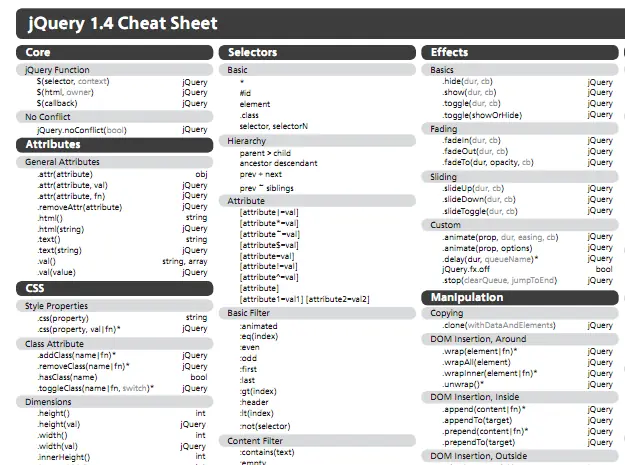Click the .slideToggle(dur, cb) entry
Screen dimensions: 625x465
pos(480,211)
